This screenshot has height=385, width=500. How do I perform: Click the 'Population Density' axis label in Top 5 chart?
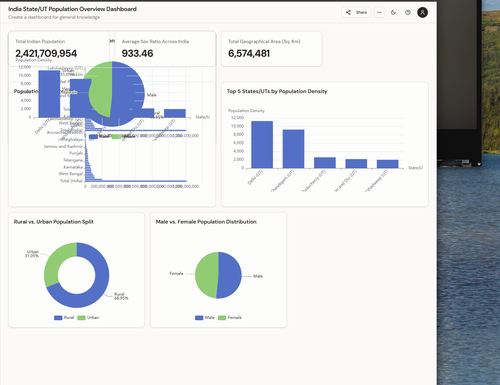pyautogui.click(x=246, y=110)
